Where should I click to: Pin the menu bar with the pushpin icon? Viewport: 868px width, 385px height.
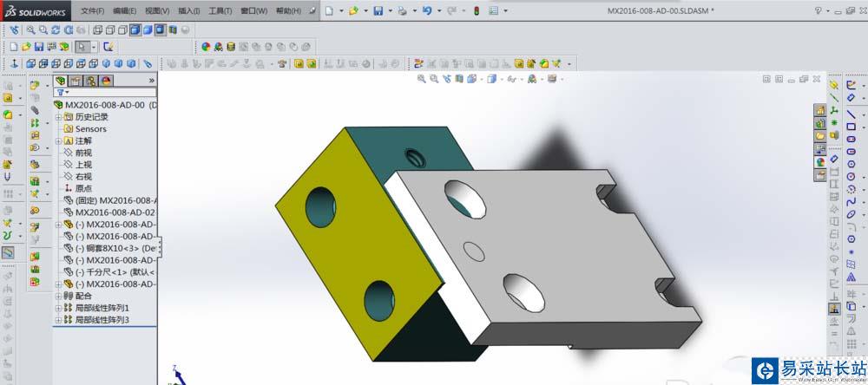(x=312, y=10)
